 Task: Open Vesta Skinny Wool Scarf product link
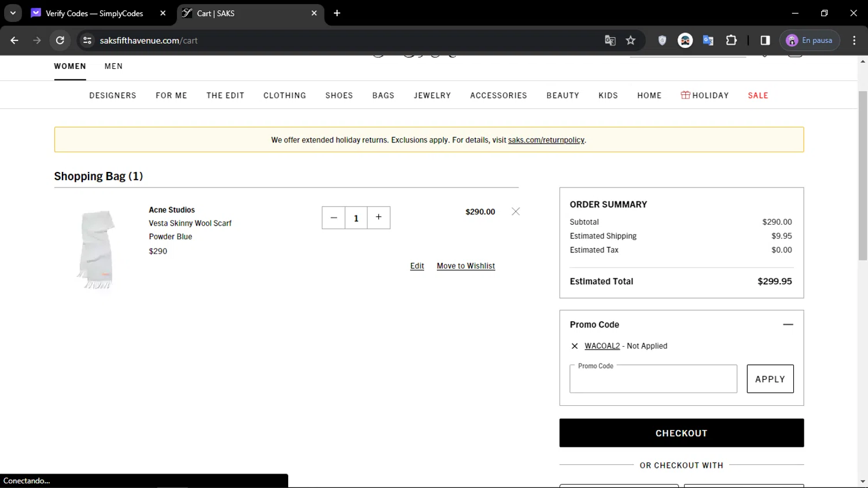(190, 223)
